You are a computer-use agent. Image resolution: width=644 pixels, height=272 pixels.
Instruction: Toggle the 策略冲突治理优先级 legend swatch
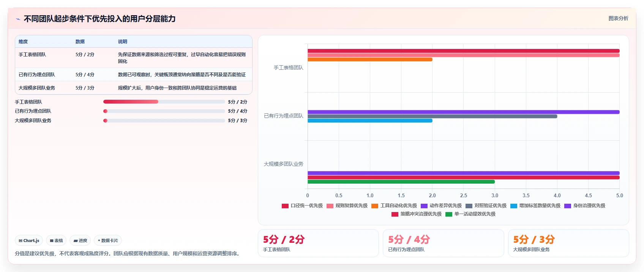(395, 214)
